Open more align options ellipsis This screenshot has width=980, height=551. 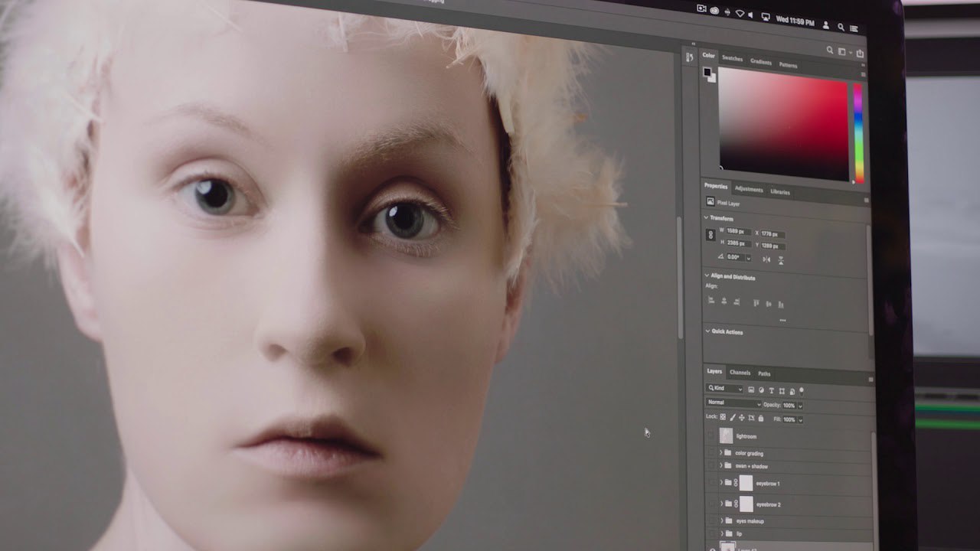[x=782, y=320]
